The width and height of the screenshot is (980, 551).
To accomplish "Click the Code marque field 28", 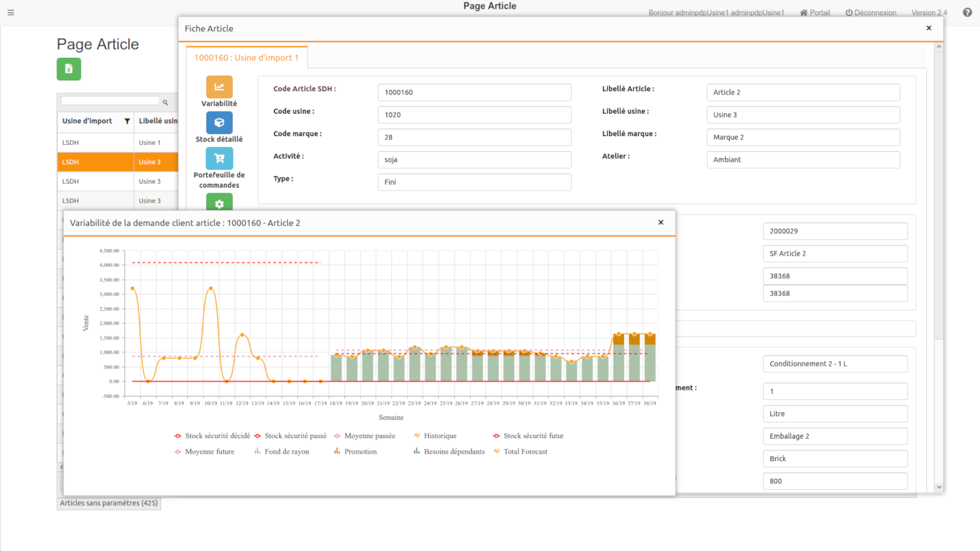I will (x=474, y=137).
